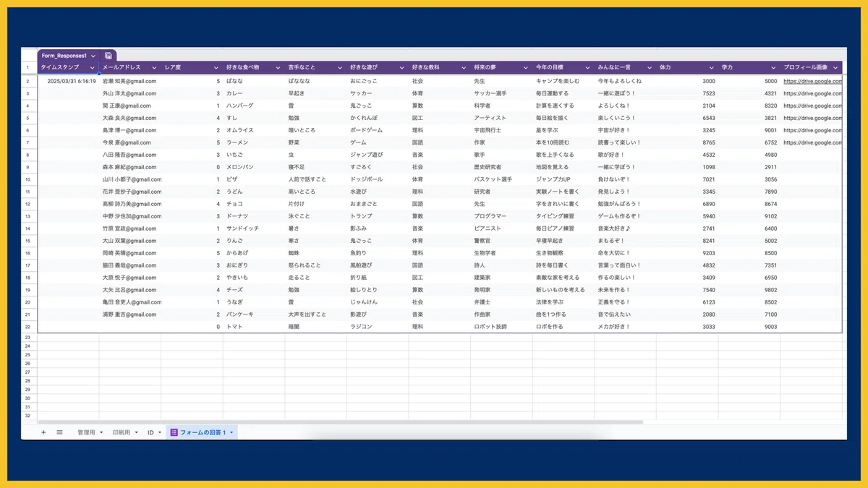
Task: Open 好きな遊び column dropdown arrow
Action: click(x=402, y=68)
